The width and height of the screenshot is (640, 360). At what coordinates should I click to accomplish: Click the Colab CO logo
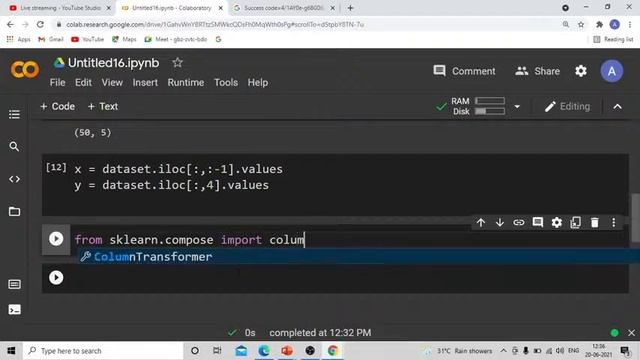(25, 69)
